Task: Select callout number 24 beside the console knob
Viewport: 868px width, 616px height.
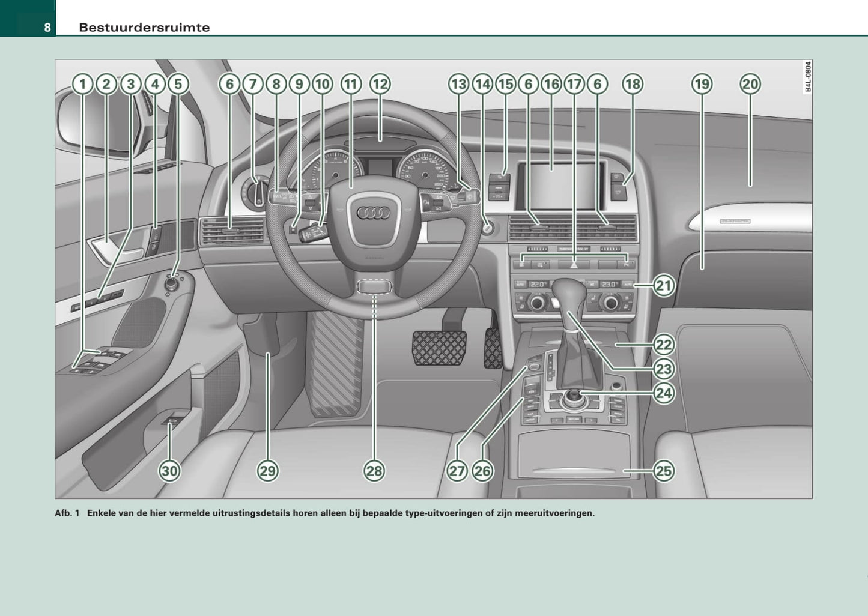Action: click(x=663, y=393)
